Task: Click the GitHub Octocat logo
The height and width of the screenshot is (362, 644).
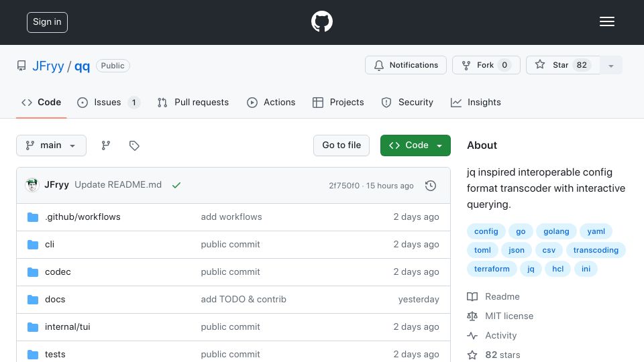Action: 321,21
